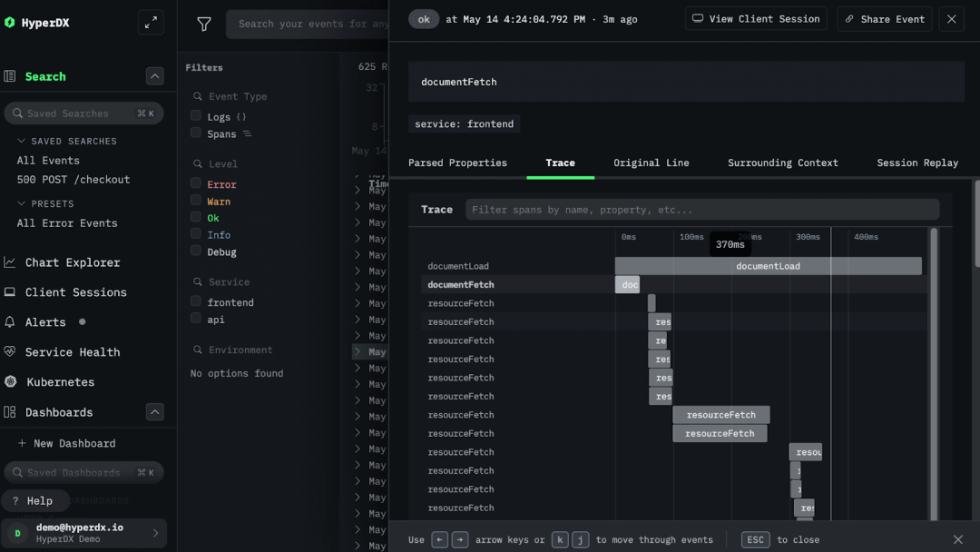The image size is (980, 552).
Task: Enable the Error level checkbox
Action: [x=196, y=183]
